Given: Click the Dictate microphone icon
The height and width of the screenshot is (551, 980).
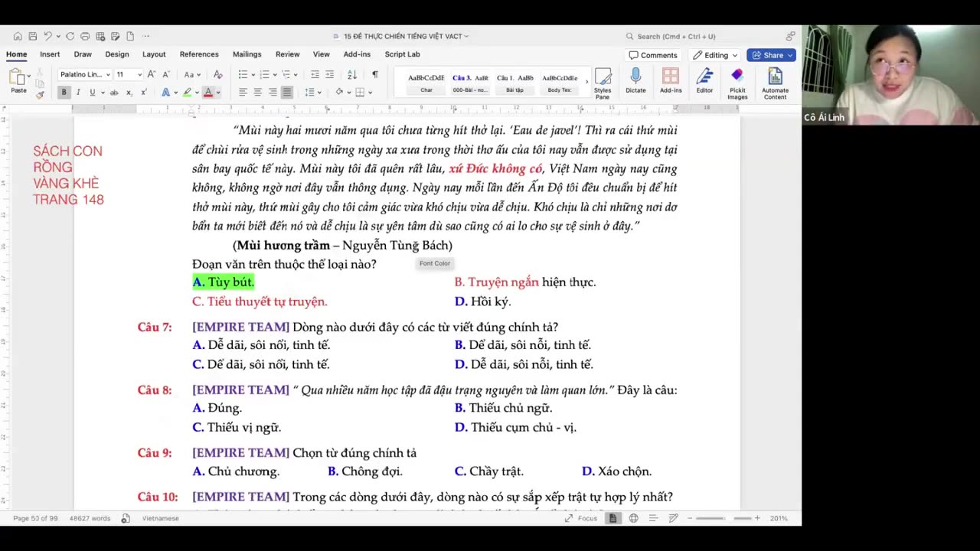Looking at the screenshot, I should click(x=635, y=80).
